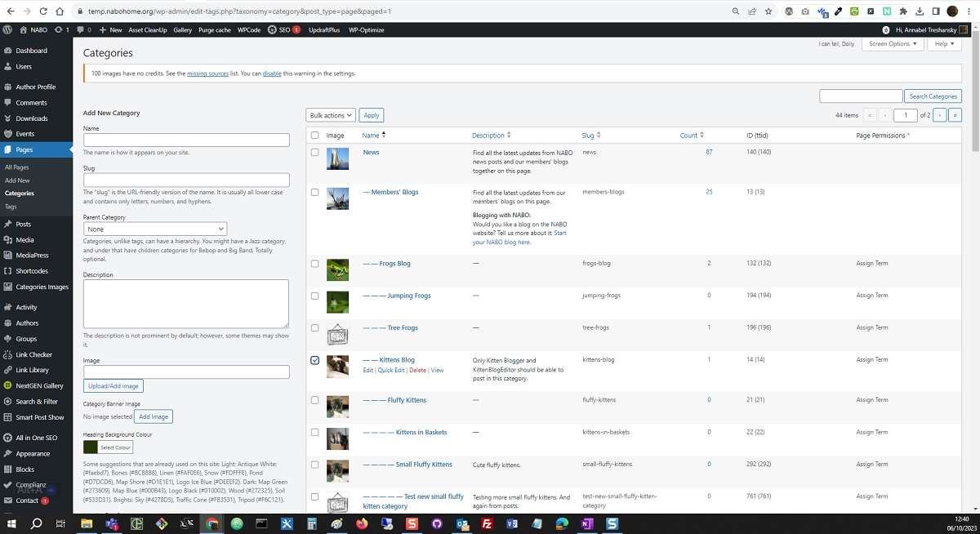This screenshot has width=980, height=534.
Task: Click the Apply button for bulk actions
Action: pos(371,114)
